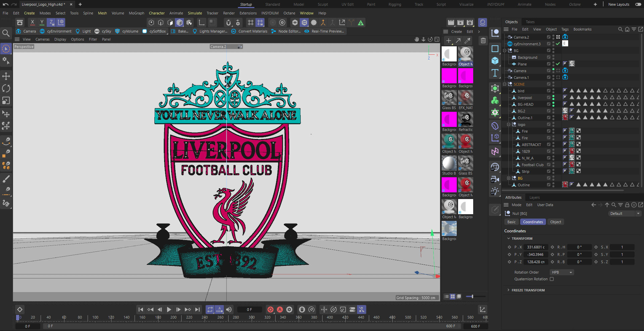Screen dimensions: 644x331
Task: Disable the green checkmark on the Plane object
Action: point(558,64)
